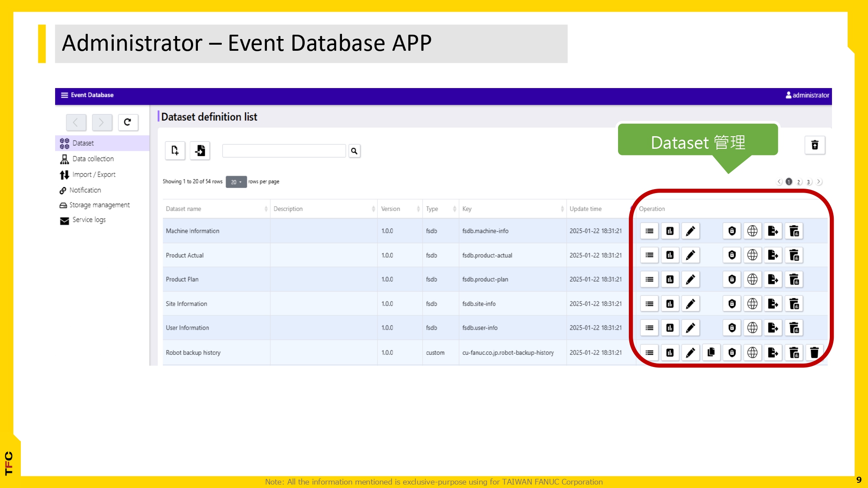The height and width of the screenshot is (488, 868).
Task: Go to next page of results
Action: pyautogui.click(x=819, y=182)
